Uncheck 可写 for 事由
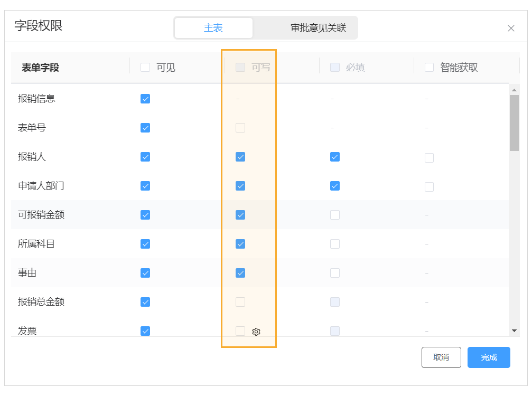532x397 pixels. click(x=240, y=273)
